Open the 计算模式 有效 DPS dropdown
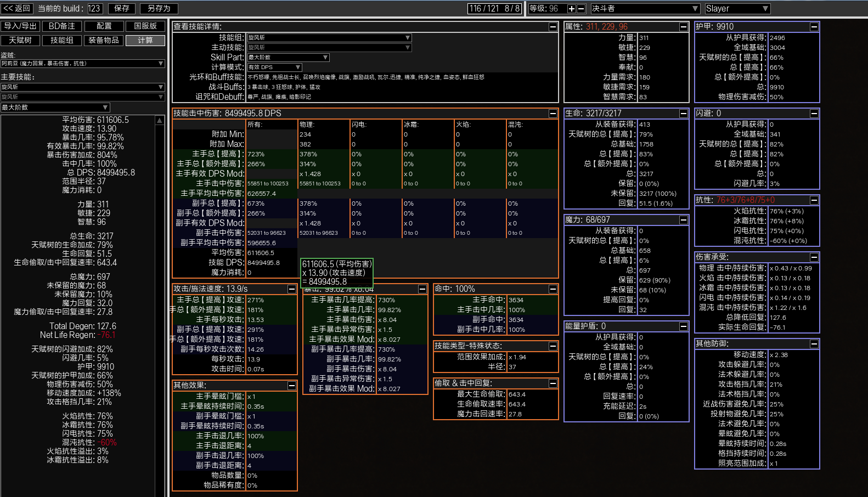Image resolution: width=868 pixels, height=497 pixels. pos(274,67)
